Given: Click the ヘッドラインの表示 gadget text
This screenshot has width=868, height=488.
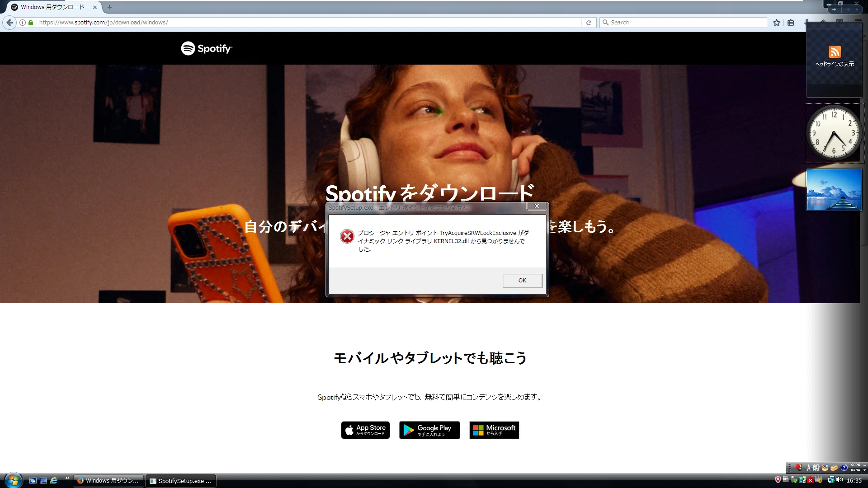Looking at the screenshot, I should 835,64.
